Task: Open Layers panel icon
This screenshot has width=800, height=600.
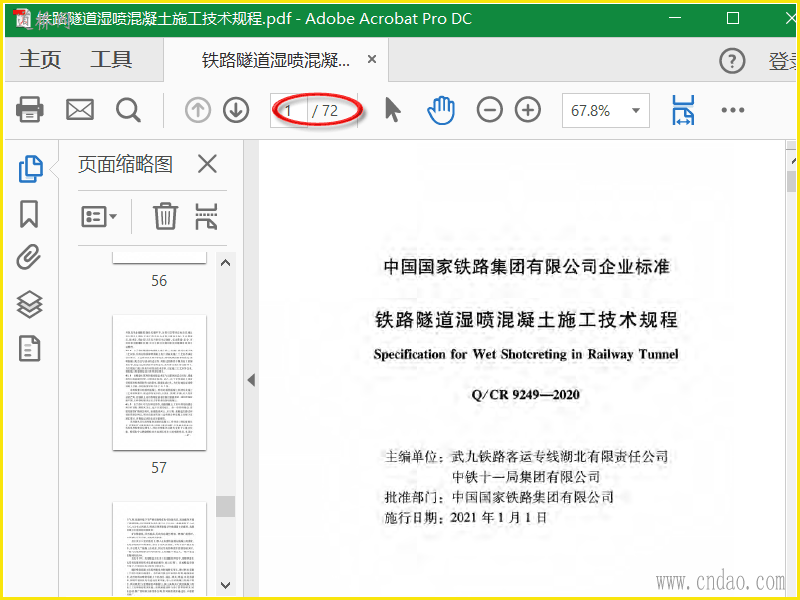Action: pos(30,305)
